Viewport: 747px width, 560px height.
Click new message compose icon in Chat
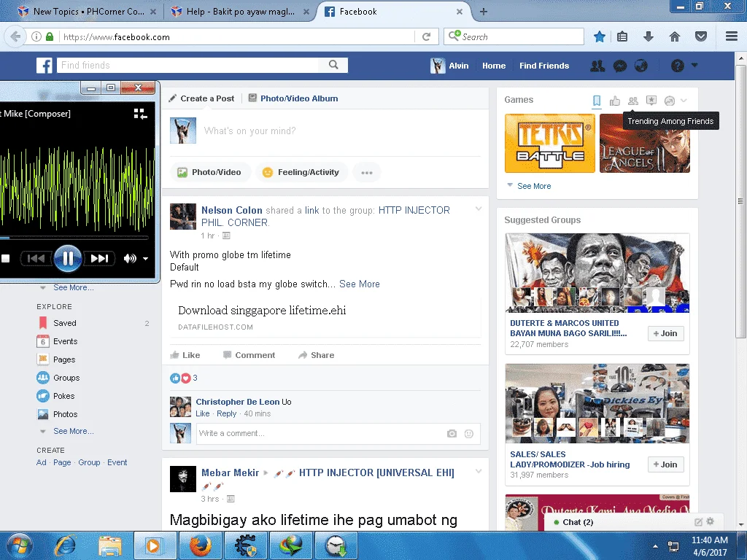tap(698, 522)
